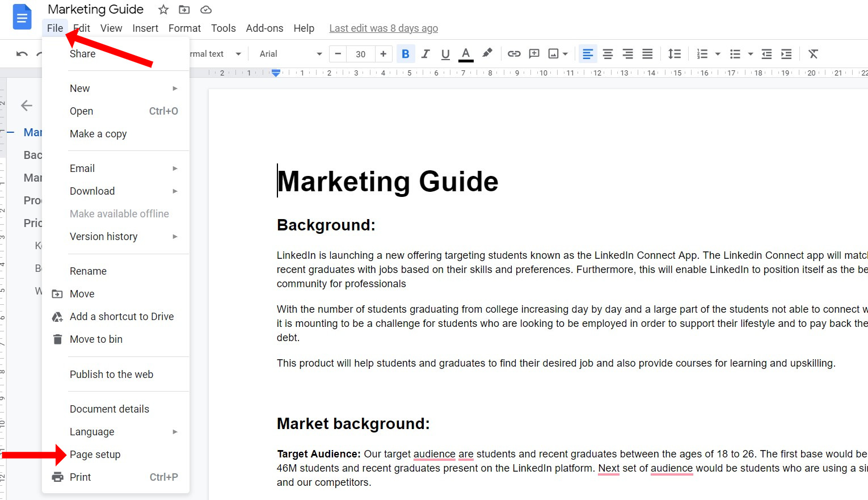The width and height of the screenshot is (868, 500).
Task: Increase font size with the plus button
Action: [384, 54]
